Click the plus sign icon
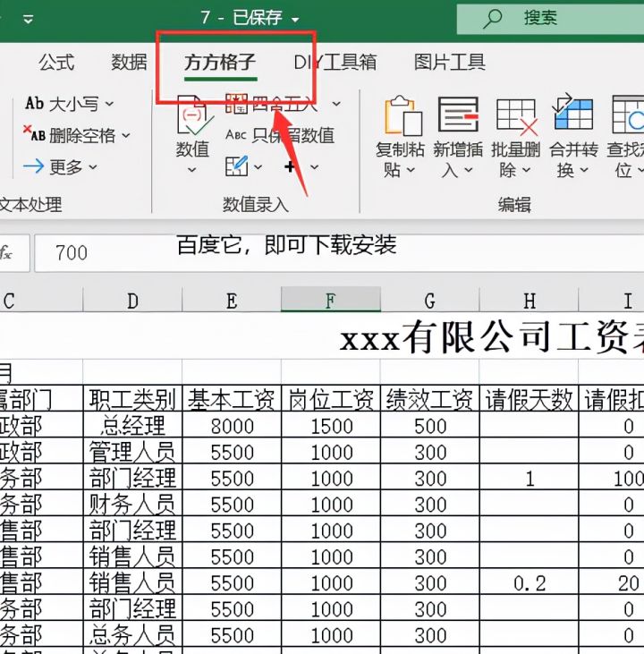 click(290, 166)
